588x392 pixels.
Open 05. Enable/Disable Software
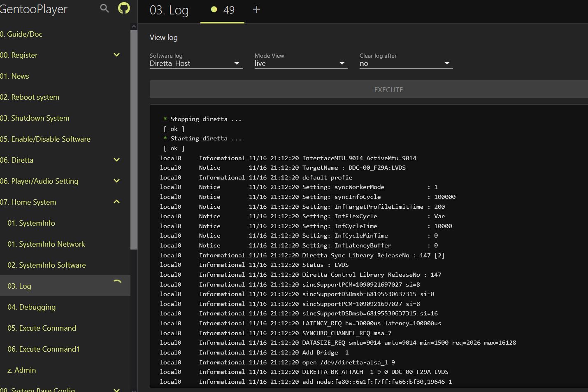(x=45, y=139)
